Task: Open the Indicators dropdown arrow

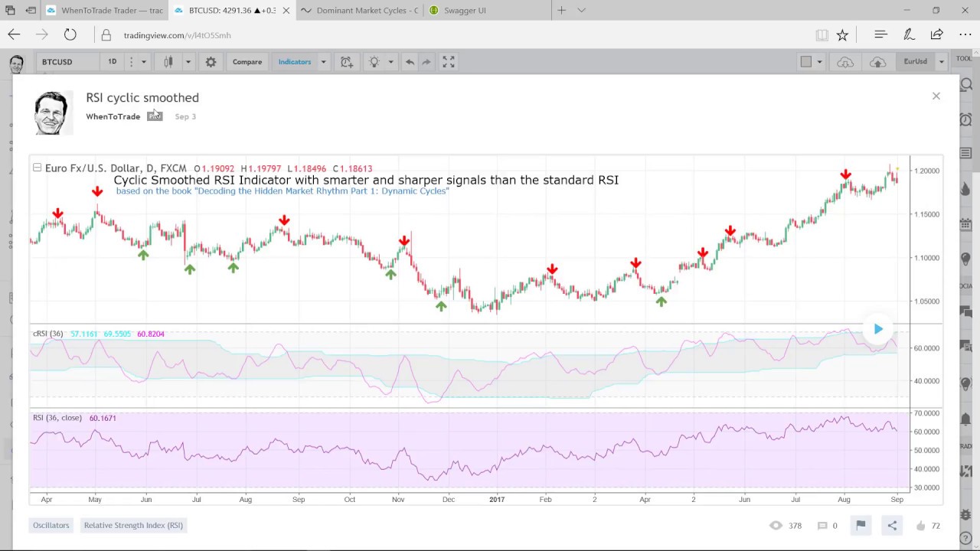Action: [323, 62]
